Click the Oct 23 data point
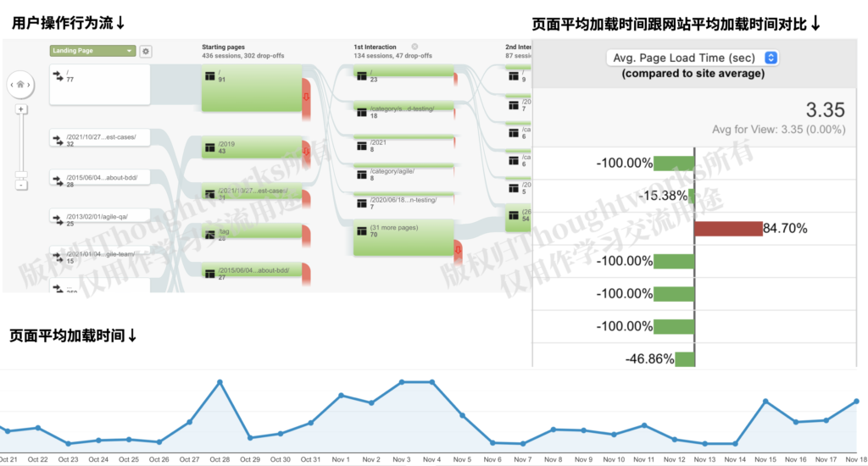 click(68, 444)
